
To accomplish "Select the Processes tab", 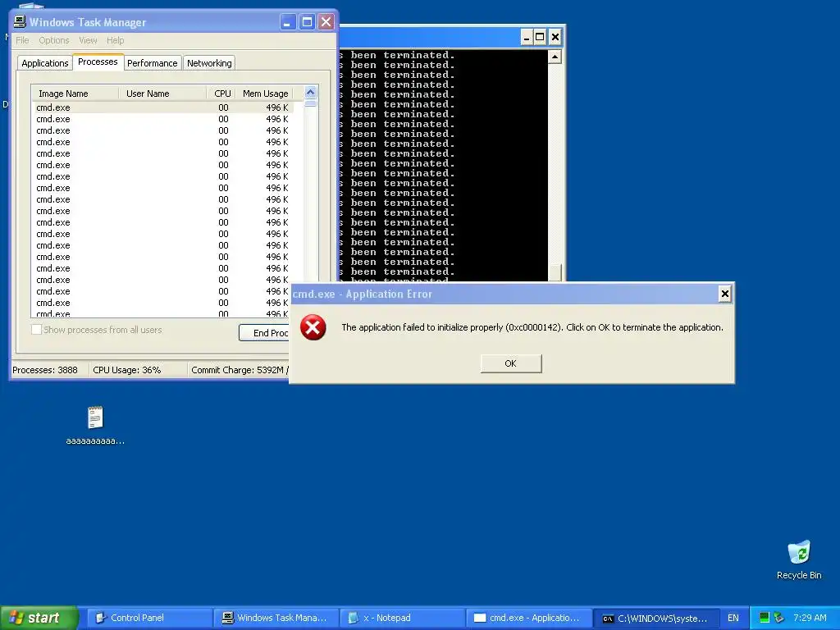I will 98,62.
